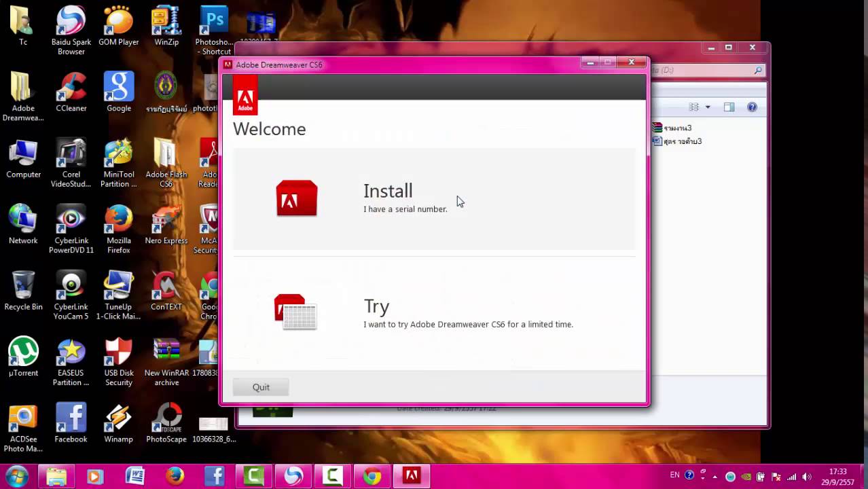This screenshot has width=868, height=489.
Task: Select the Adobe Flash CS6 folder
Action: coord(166,163)
